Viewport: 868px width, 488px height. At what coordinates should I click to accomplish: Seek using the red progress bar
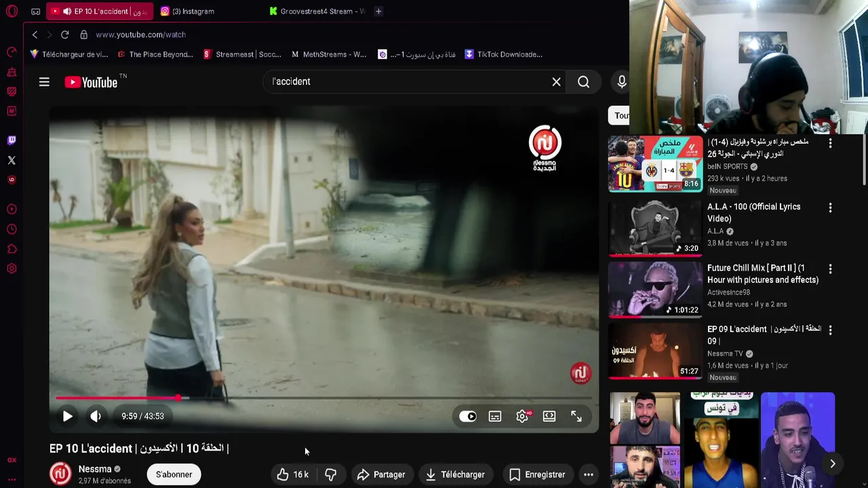click(x=324, y=398)
